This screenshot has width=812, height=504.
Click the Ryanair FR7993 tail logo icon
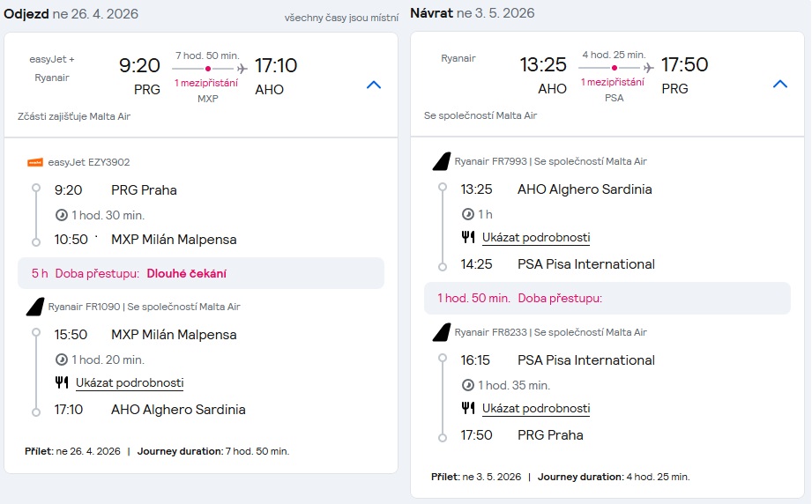(x=442, y=161)
